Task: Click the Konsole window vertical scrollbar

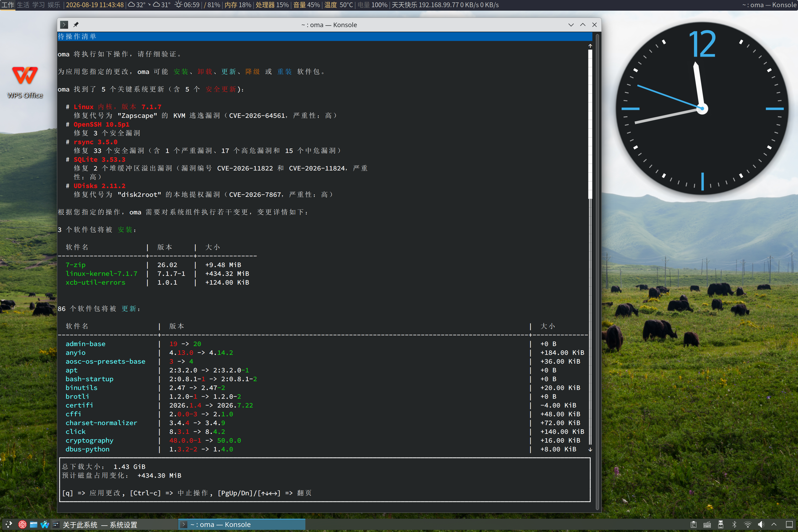Action: coord(597,271)
